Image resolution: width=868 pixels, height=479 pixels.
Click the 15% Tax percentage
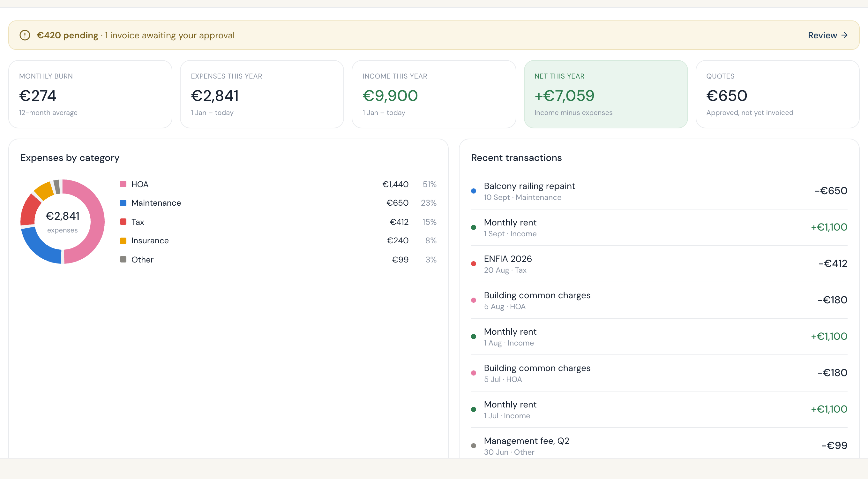[429, 222]
